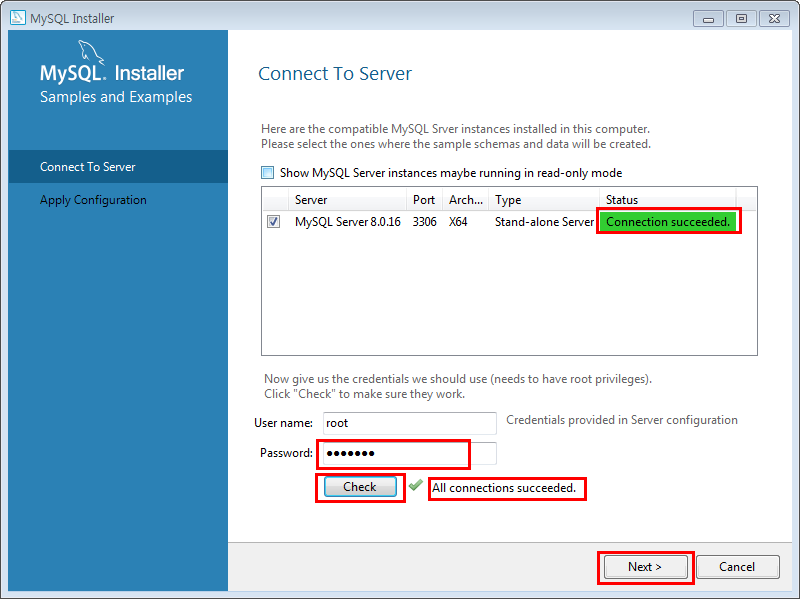Minimize the MySQL Installer window
800x599 pixels.
(708, 19)
